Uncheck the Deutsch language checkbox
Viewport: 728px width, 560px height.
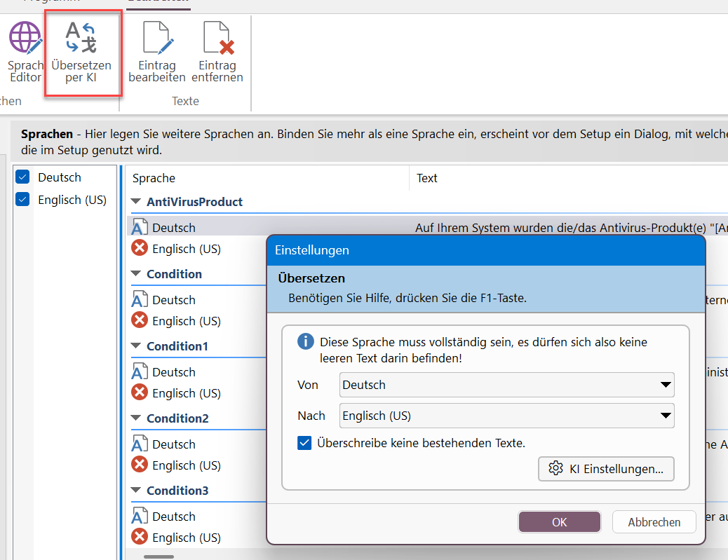22,177
